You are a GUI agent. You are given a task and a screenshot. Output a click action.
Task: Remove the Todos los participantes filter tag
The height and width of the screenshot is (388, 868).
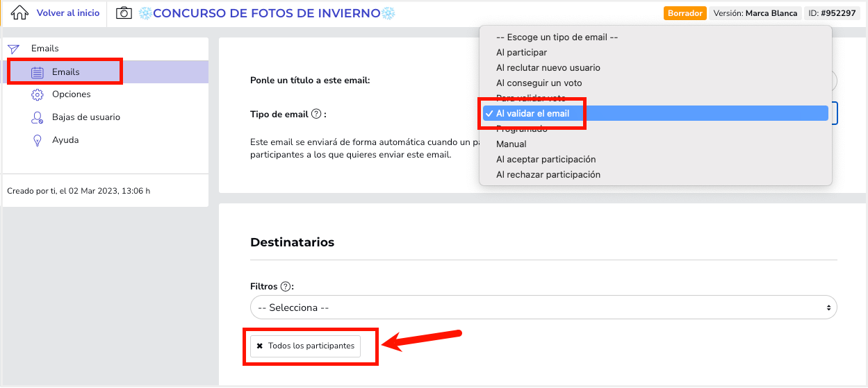pos(260,346)
